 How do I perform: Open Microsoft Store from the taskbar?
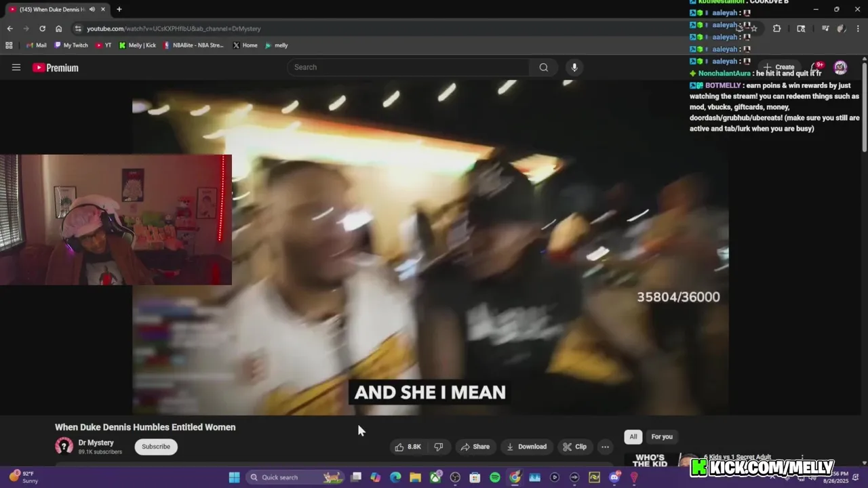click(x=475, y=477)
